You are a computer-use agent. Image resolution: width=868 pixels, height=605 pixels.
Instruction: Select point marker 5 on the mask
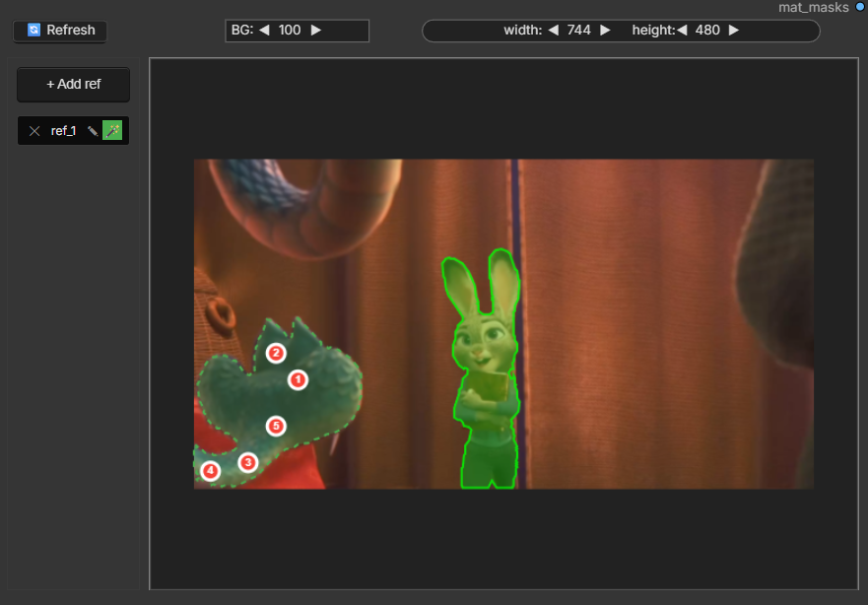[x=276, y=427]
